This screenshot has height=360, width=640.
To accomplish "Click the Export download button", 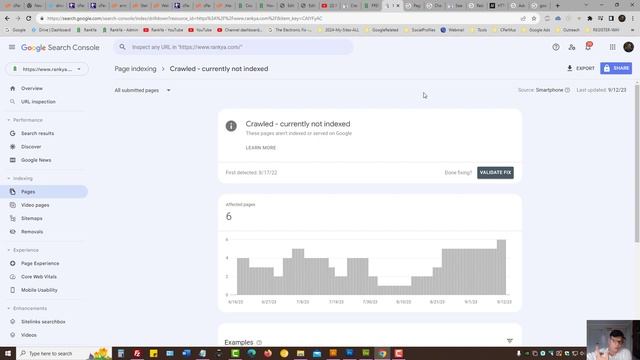I will [580, 68].
